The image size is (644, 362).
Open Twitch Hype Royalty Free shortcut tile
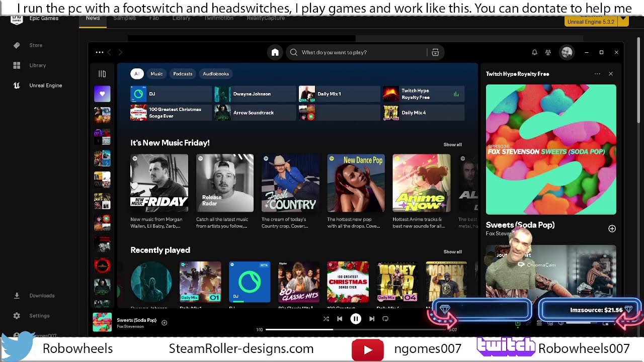point(424,94)
